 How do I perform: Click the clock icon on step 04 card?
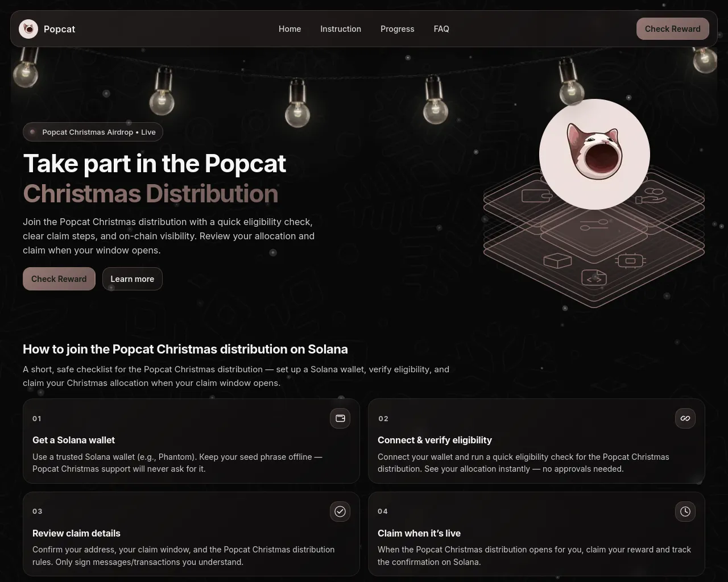click(685, 512)
